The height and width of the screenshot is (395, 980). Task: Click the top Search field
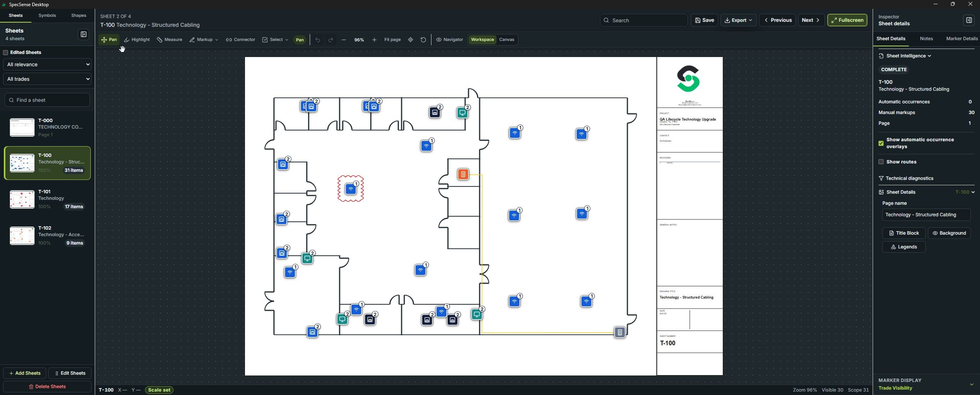644,20
